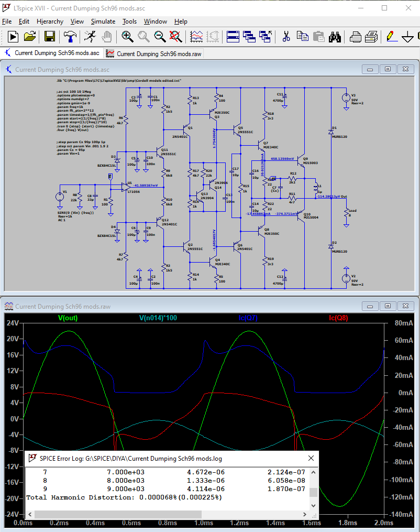Viewport: 420px width, 532px height.
Task: Open the View menu
Action: (77, 21)
